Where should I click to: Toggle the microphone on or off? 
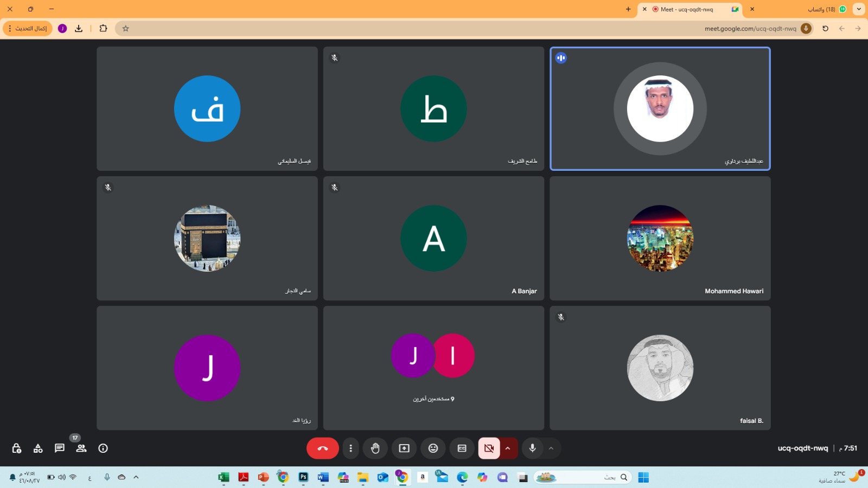point(532,448)
